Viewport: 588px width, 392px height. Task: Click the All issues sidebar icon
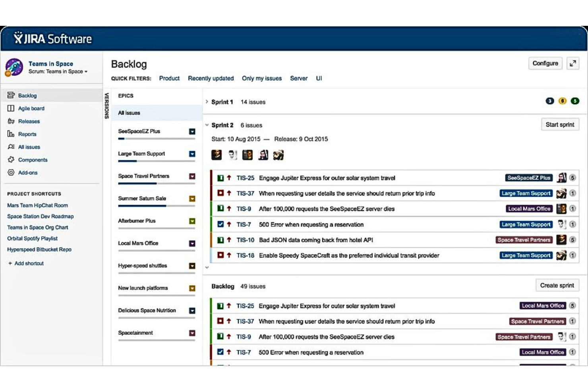click(x=11, y=147)
